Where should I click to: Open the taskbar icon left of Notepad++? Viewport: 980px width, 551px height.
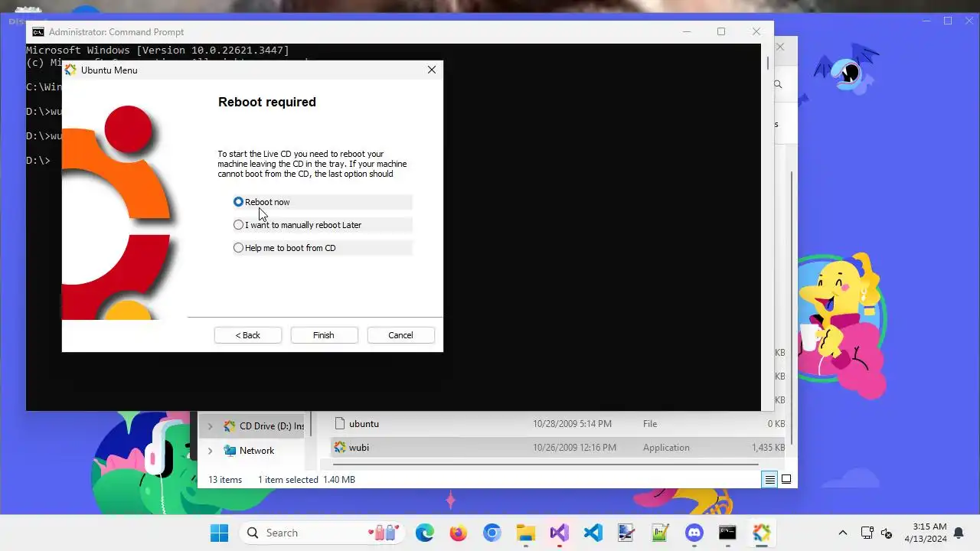pyautogui.click(x=627, y=533)
